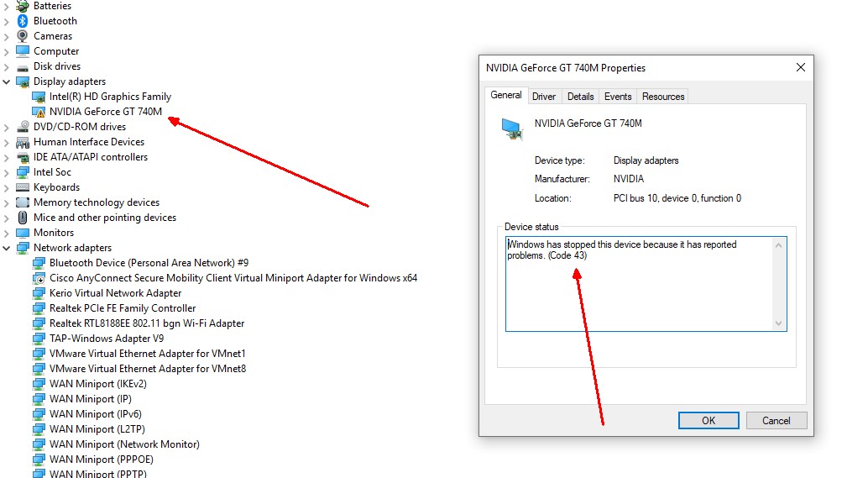Screen dimensions: 868x478
Task: Click the DVD/CD-ROM drives icon
Action: coord(22,127)
